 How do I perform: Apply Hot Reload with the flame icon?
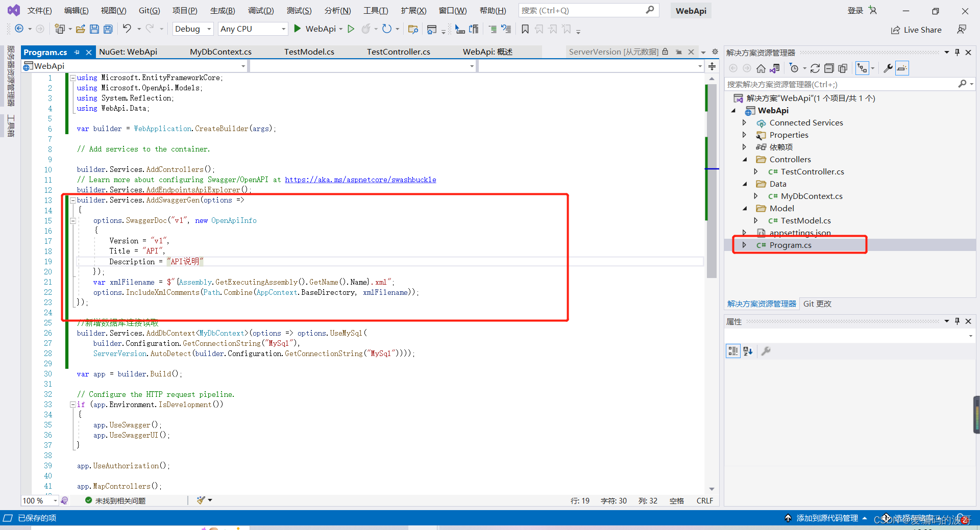pos(366,29)
